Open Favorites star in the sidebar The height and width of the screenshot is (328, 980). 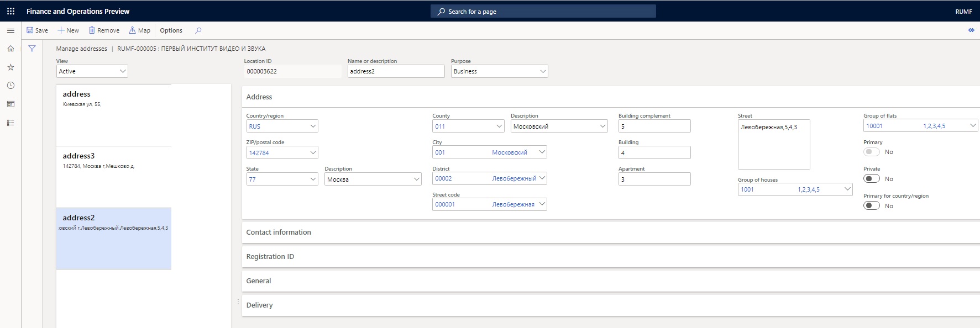(x=11, y=67)
